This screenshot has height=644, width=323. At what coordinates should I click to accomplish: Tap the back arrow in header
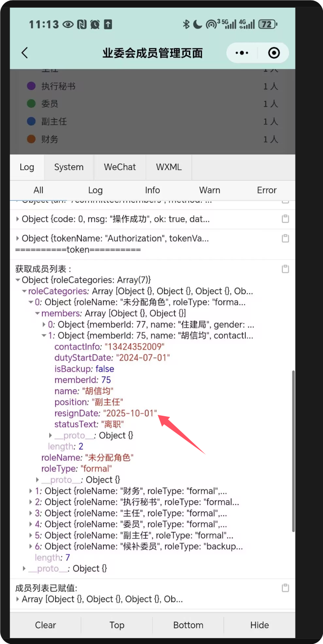25,53
